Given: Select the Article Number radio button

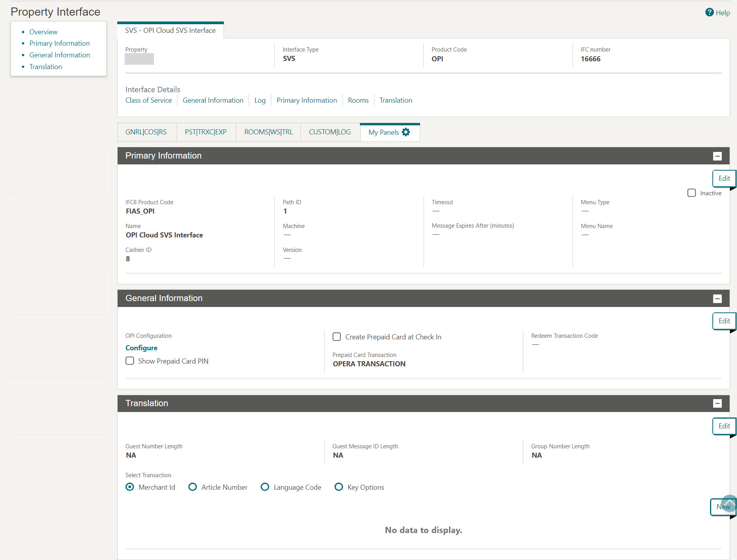Looking at the screenshot, I should point(193,487).
